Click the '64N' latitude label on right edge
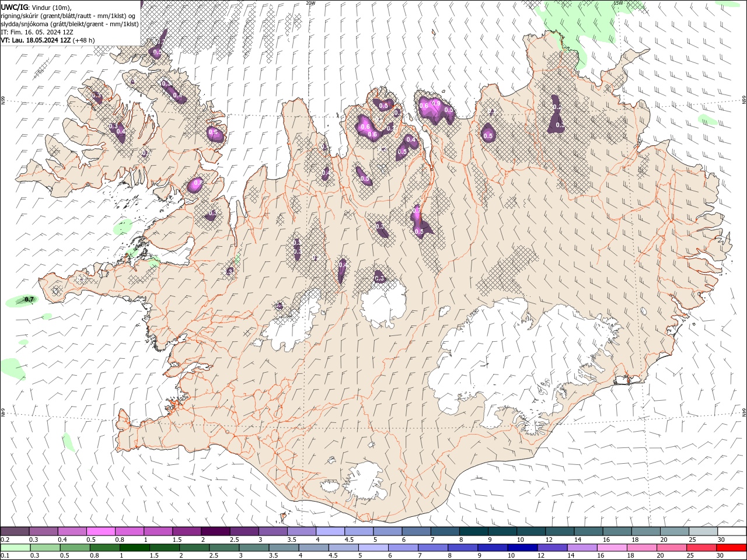 [744, 411]
